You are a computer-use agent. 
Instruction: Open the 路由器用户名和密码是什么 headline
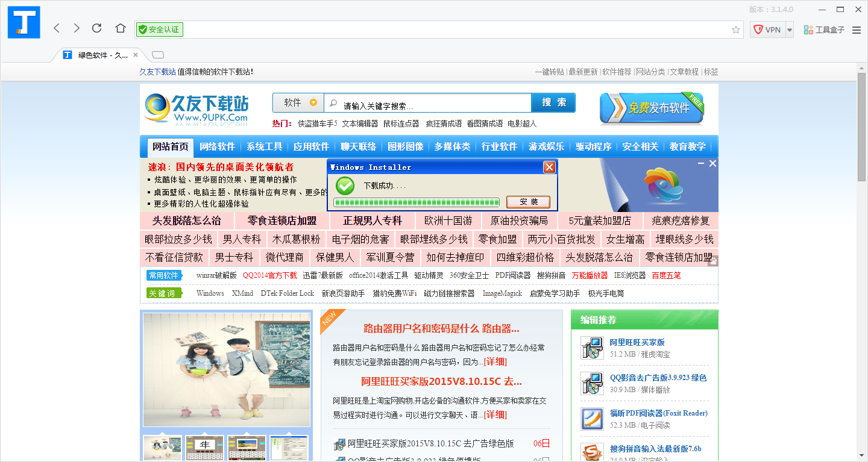click(x=441, y=329)
